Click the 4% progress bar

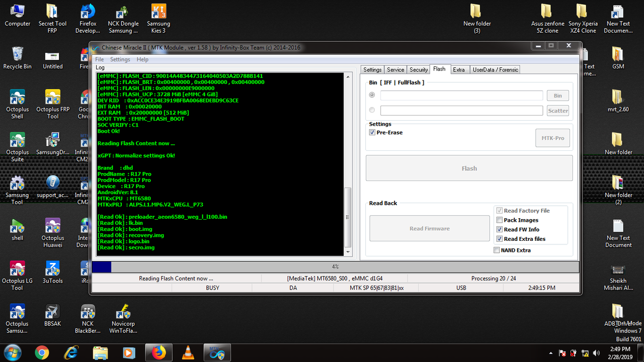click(x=335, y=266)
